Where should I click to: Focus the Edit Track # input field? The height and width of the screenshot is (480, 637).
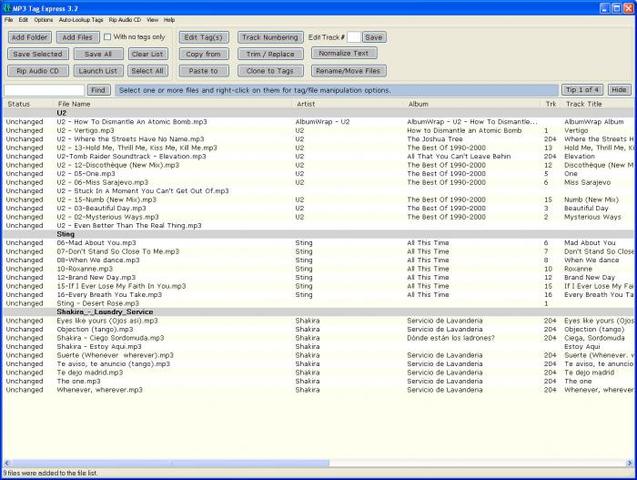coord(353,37)
